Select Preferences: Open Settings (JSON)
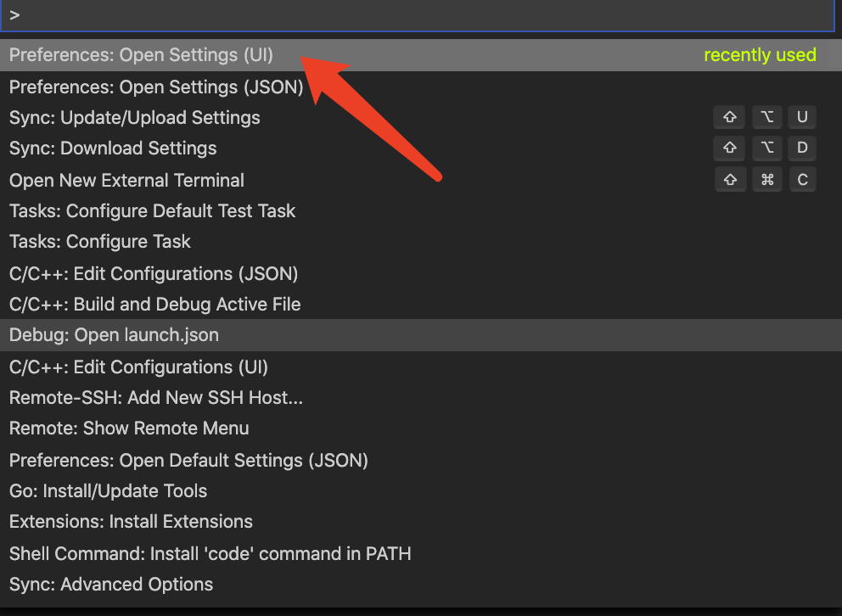Viewport: 842px width, 616px height. coord(421,87)
